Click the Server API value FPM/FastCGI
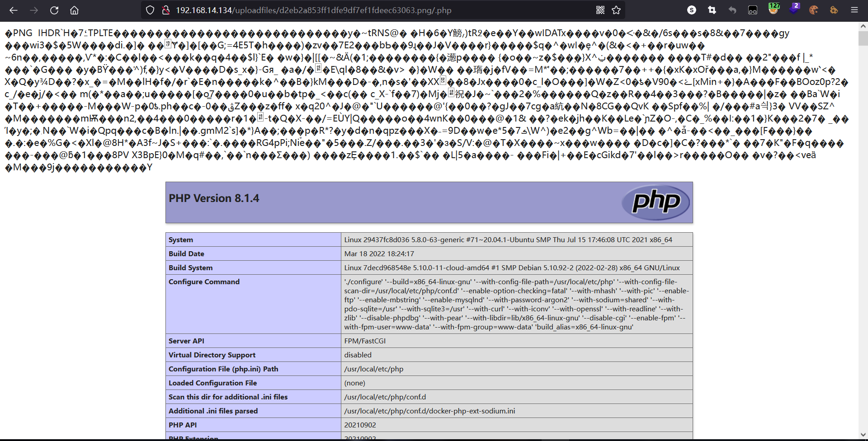This screenshot has width=868, height=441. 365,341
